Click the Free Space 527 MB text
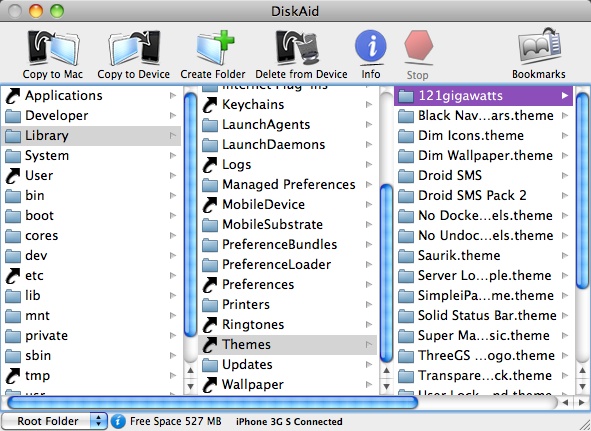The width and height of the screenshot is (591, 431). pos(175,421)
